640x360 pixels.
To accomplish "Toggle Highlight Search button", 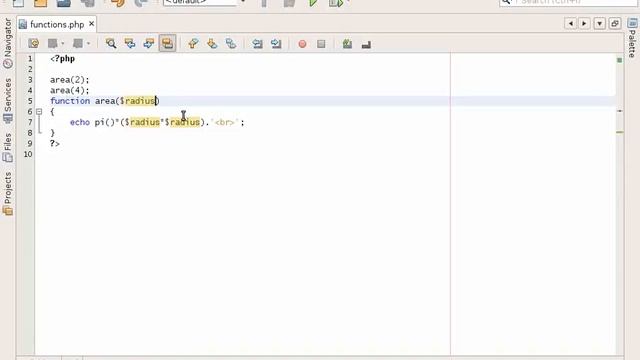I will [x=167, y=43].
